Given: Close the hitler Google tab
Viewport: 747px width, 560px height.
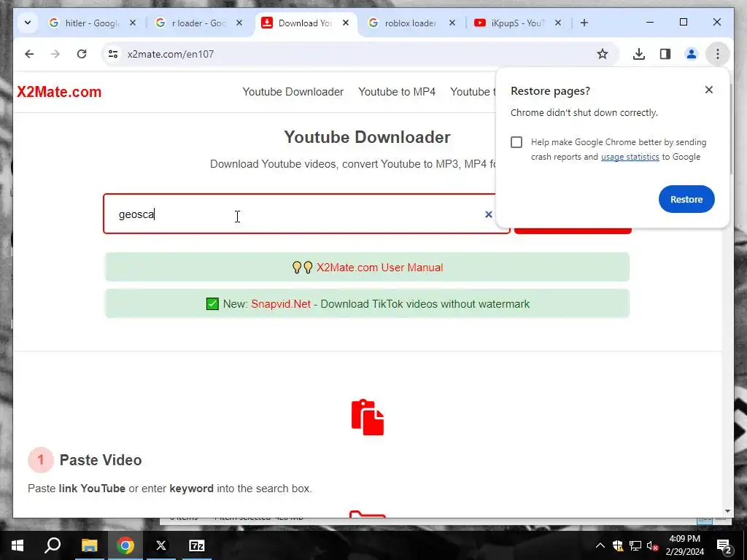Looking at the screenshot, I should 133,23.
